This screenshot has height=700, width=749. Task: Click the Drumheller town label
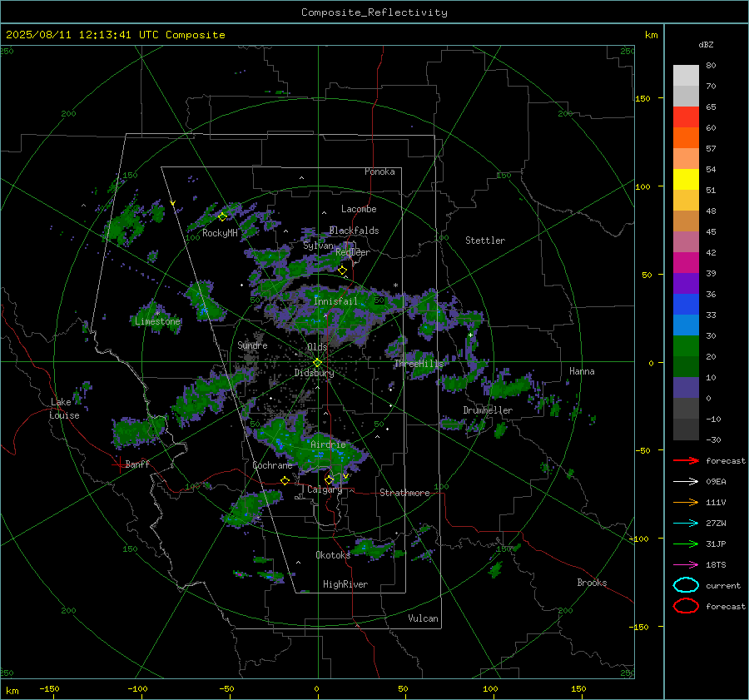[488, 410]
